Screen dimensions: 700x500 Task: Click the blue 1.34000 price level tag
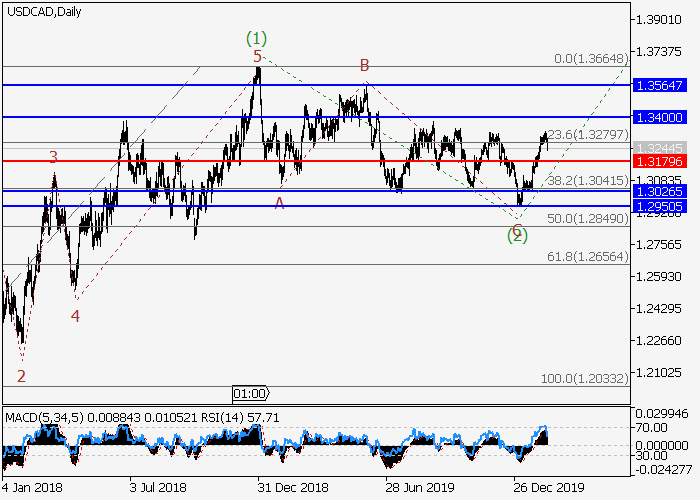click(x=665, y=117)
